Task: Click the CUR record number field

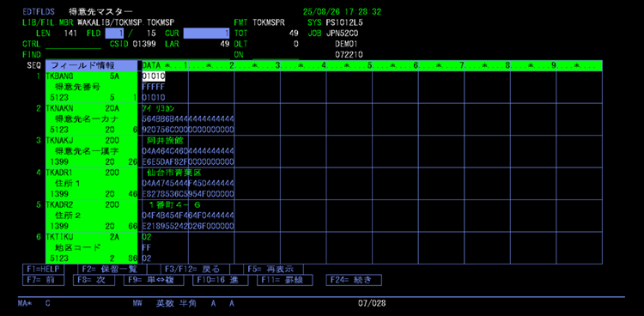Action: 207,33
